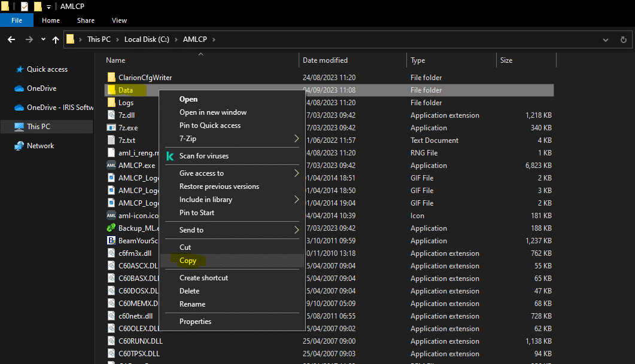Select the c60netx.dll file name
The image size is (635, 364).
(x=136, y=316)
